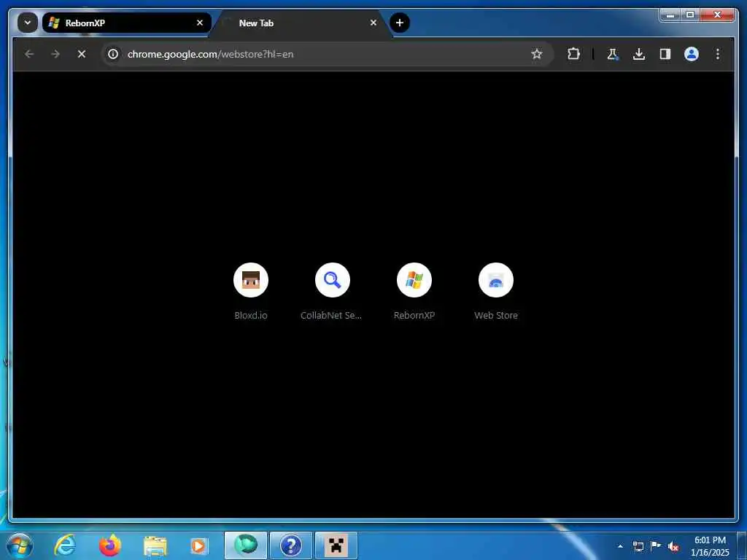Open Windows Explorer folder in taskbar
Screen dimensions: 747x560
click(155, 545)
